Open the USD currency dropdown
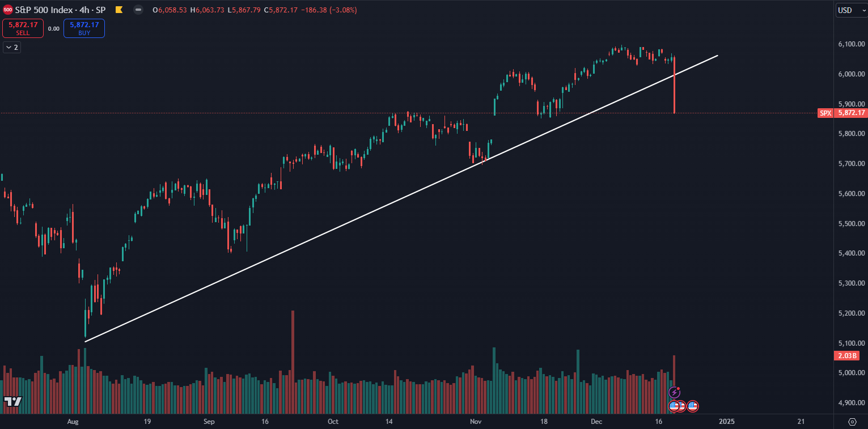The height and width of the screenshot is (429, 868). click(x=850, y=10)
